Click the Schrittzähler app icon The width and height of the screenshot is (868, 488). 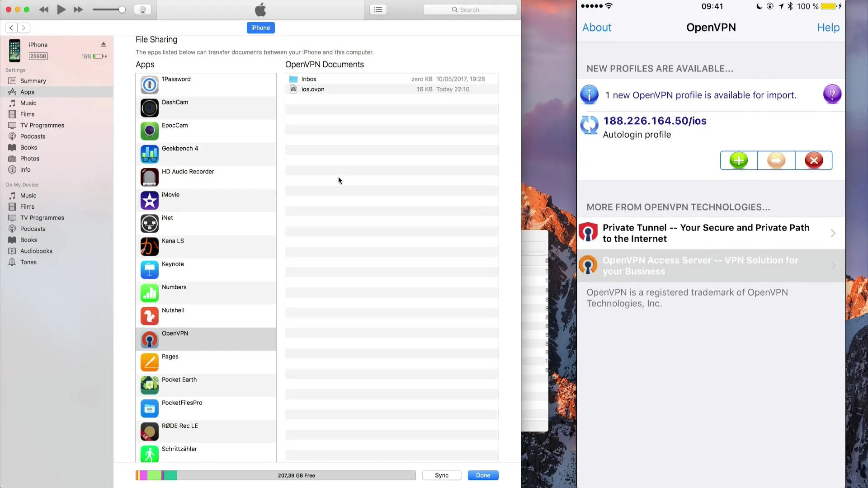[149, 454]
